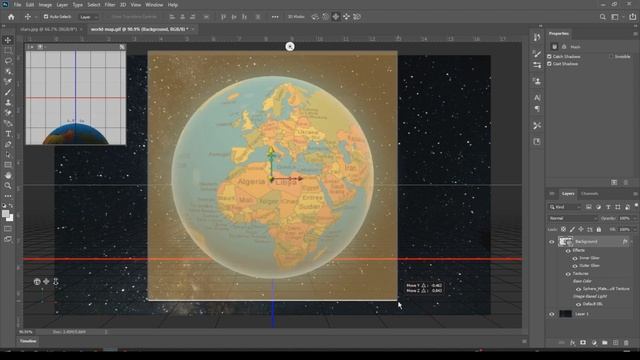
Task: Select the Lasso tool
Action: coord(8,61)
